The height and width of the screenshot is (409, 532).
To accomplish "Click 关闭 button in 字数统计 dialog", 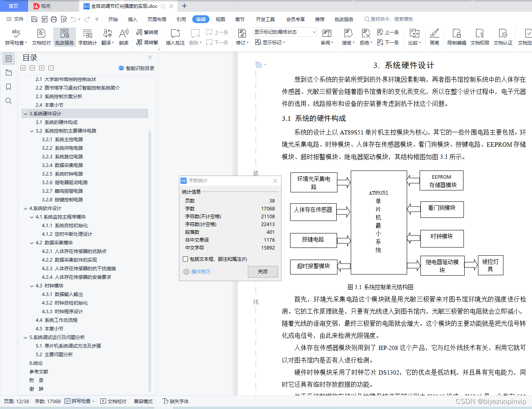I will (x=263, y=271).
